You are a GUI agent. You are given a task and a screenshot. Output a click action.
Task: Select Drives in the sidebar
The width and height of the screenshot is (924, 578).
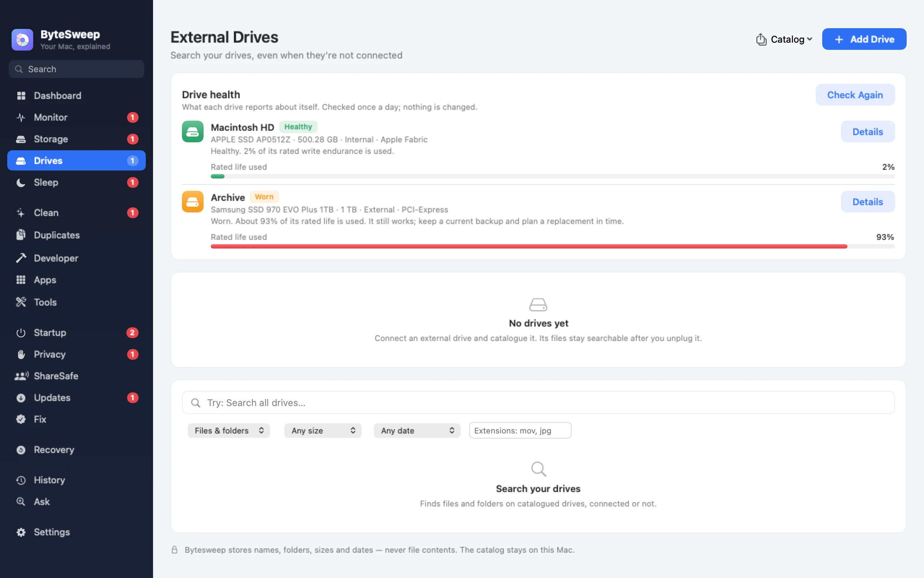tap(77, 160)
